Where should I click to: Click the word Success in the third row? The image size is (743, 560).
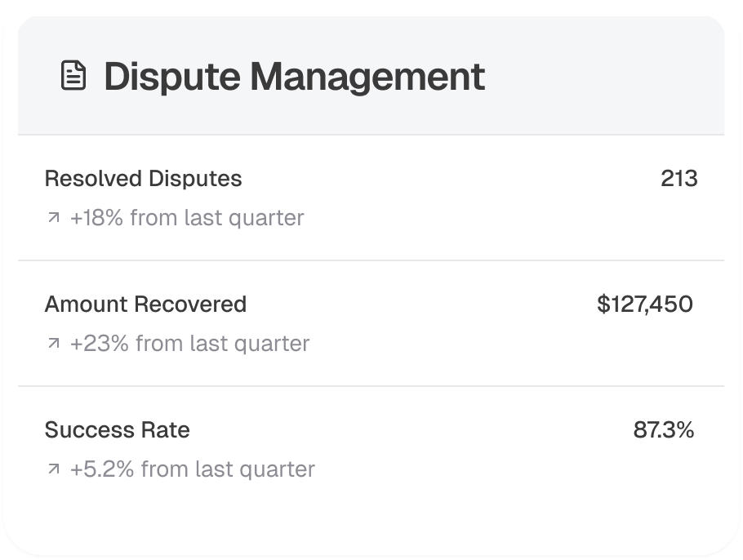click(x=91, y=430)
